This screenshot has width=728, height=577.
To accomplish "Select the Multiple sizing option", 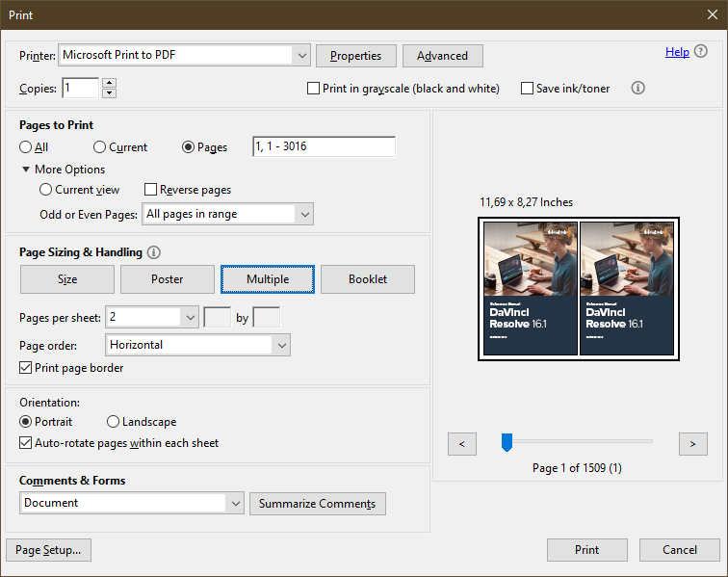I will (x=268, y=279).
